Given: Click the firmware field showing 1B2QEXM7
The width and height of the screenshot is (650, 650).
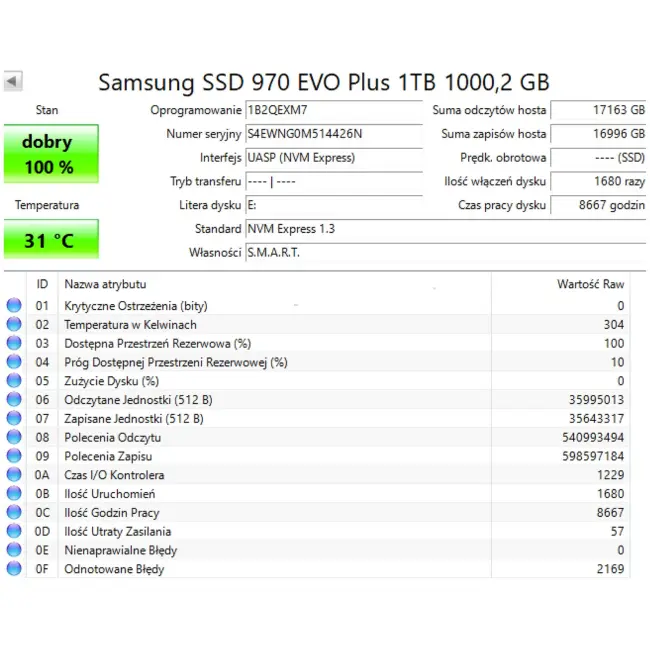Looking at the screenshot, I should coord(333,110).
